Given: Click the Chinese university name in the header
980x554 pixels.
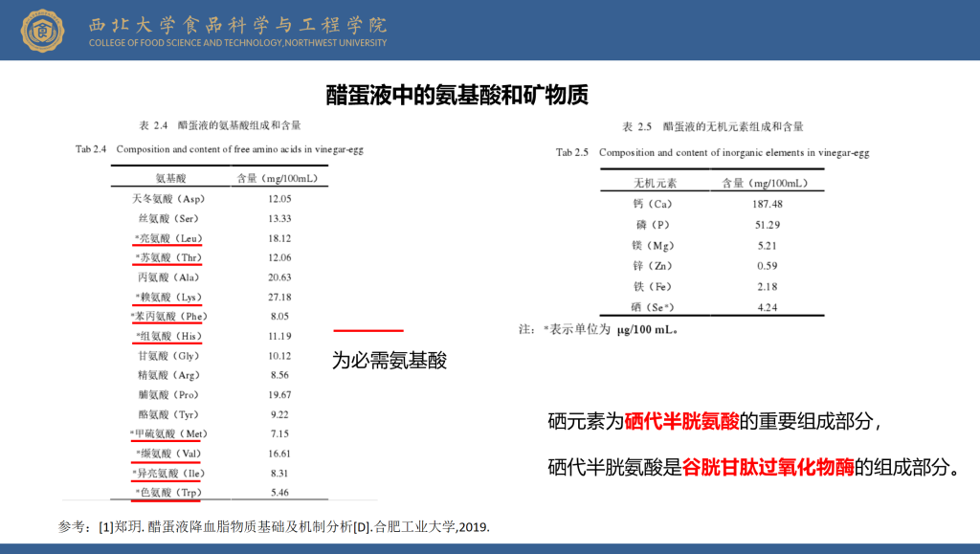Looking at the screenshot, I should (237, 24).
